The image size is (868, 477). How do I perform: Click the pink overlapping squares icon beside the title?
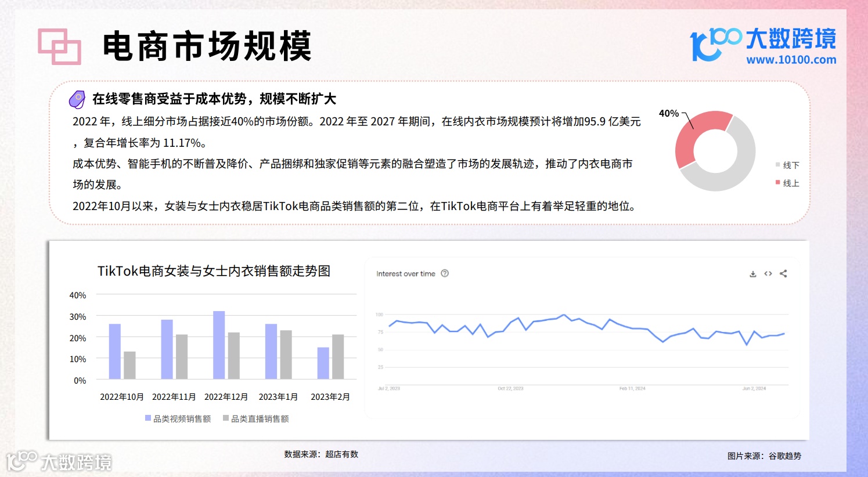point(59,46)
